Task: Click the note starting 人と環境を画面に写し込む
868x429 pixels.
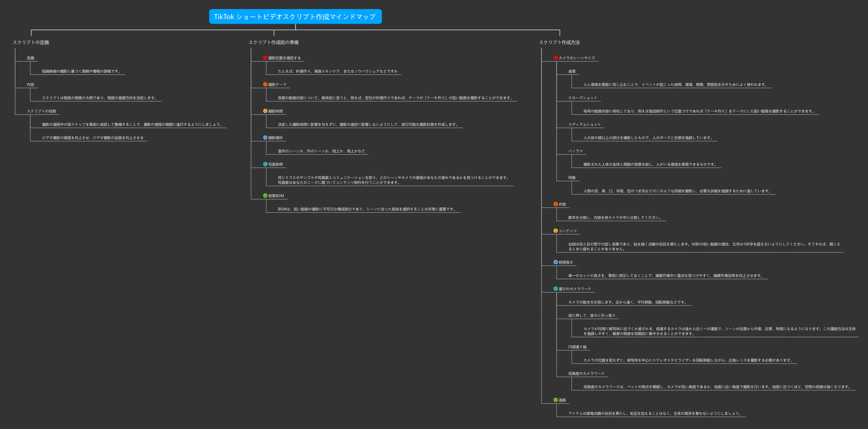Action: 676,85
